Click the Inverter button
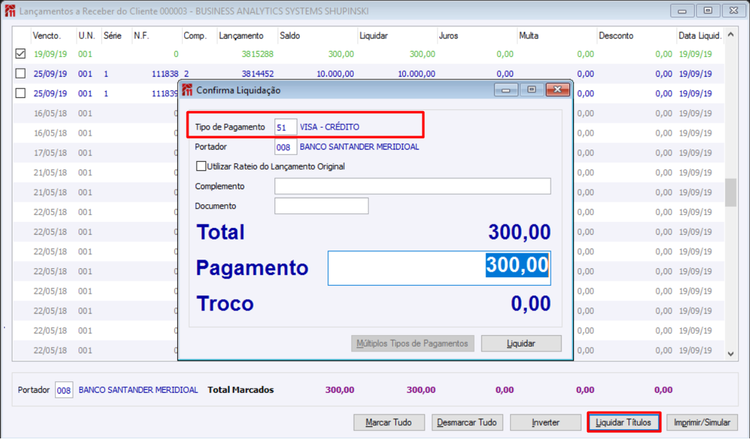This screenshot has height=439, width=750. tap(545, 422)
